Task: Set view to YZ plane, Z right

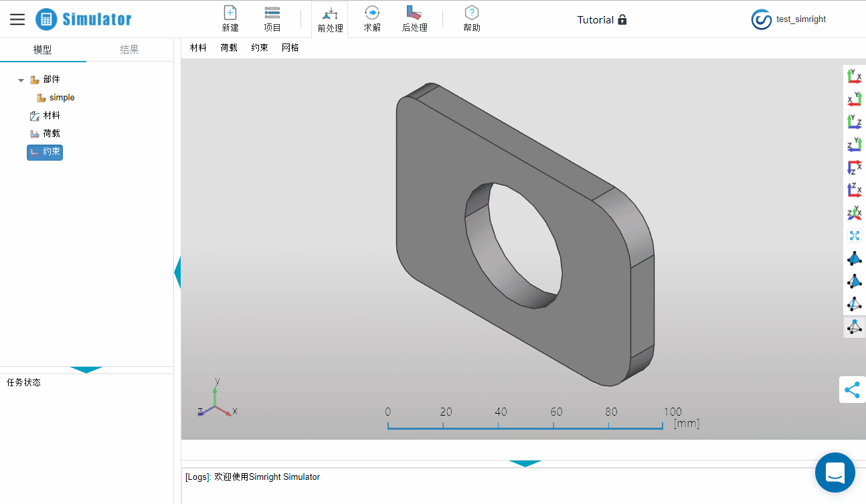Action: click(x=855, y=121)
